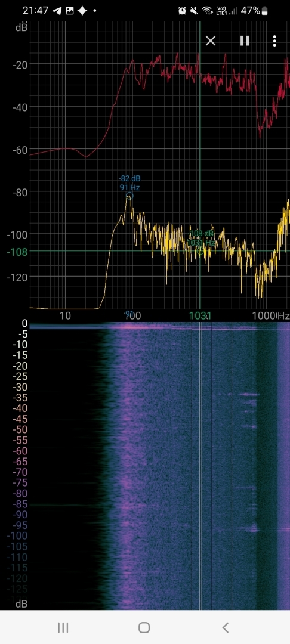Select the green 1031 frequency axis marker
The width and height of the screenshot is (290, 644).
200,315
